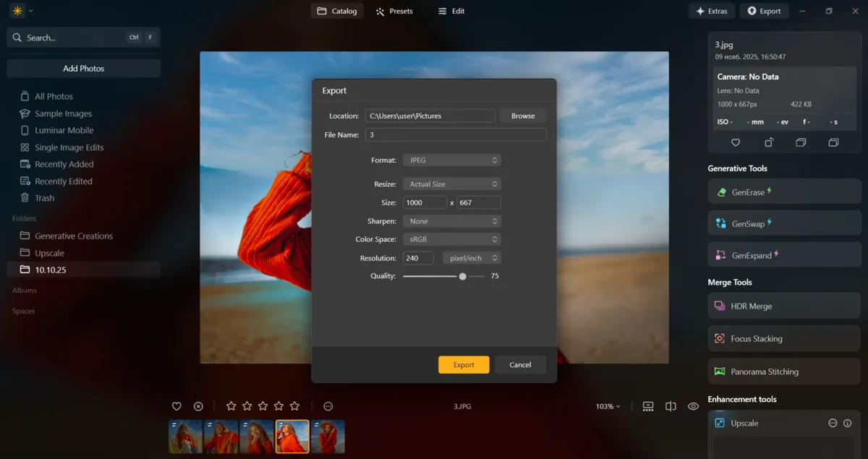The height and width of the screenshot is (459, 868).
Task: Open GenErase from Generative Tools panel
Action: tap(721, 192)
